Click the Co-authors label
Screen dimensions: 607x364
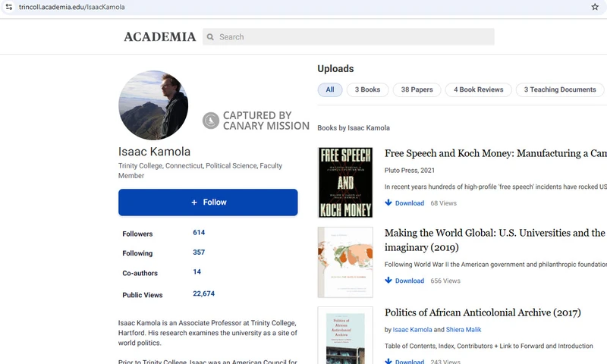[140, 273]
